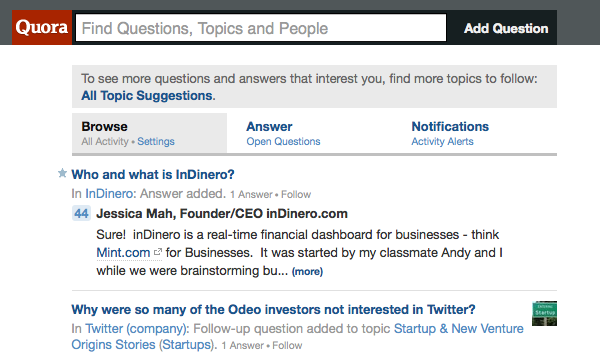Switch to the Answer tab
Image resolution: width=600 pixels, height=362 pixels.
pyautogui.click(x=269, y=127)
